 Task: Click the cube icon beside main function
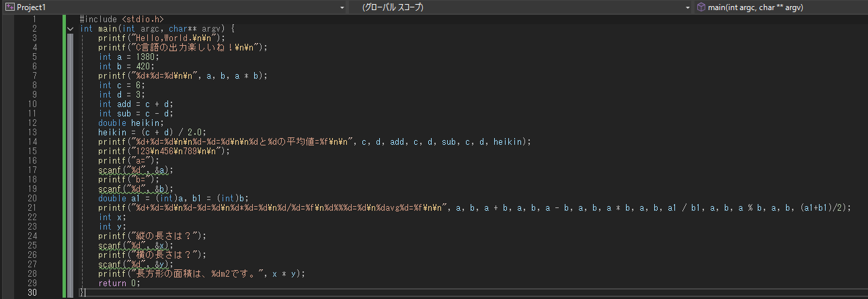click(x=701, y=7)
